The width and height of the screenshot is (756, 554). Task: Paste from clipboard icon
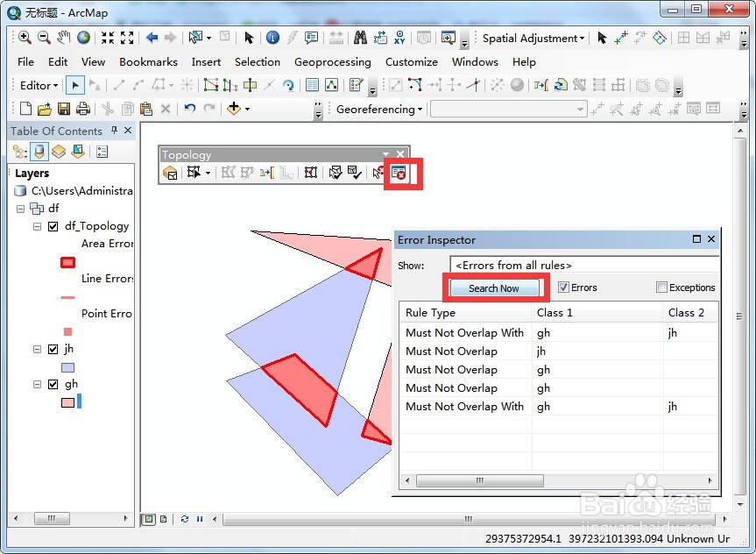pyautogui.click(x=146, y=109)
